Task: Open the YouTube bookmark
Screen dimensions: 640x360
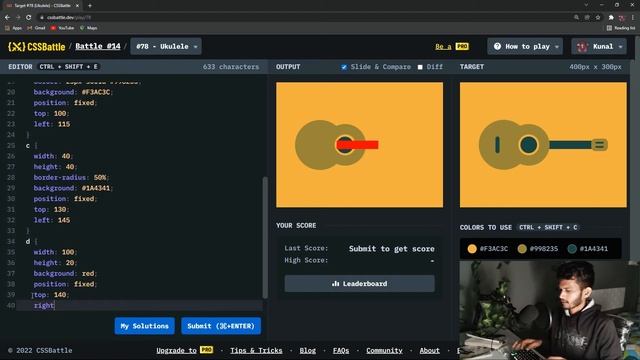Action: point(62,28)
